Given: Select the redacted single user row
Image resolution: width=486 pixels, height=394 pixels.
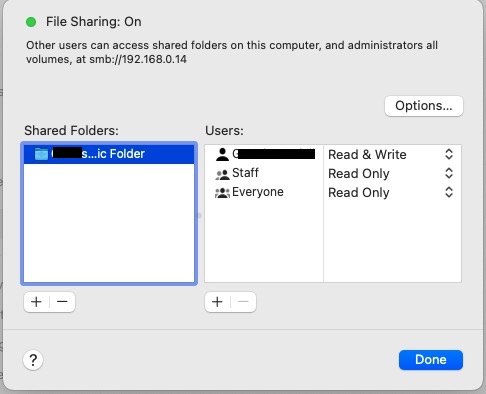Looking at the screenshot, I should 333,154.
